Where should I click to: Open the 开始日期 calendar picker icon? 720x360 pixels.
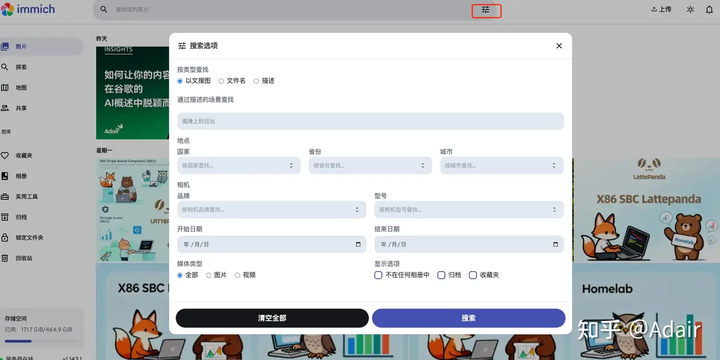click(358, 244)
